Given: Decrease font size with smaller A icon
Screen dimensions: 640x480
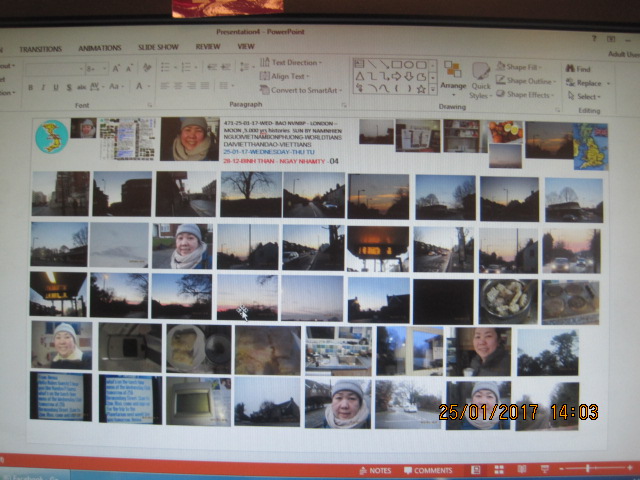Looking at the screenshot, I should click(x=129, y=68).
